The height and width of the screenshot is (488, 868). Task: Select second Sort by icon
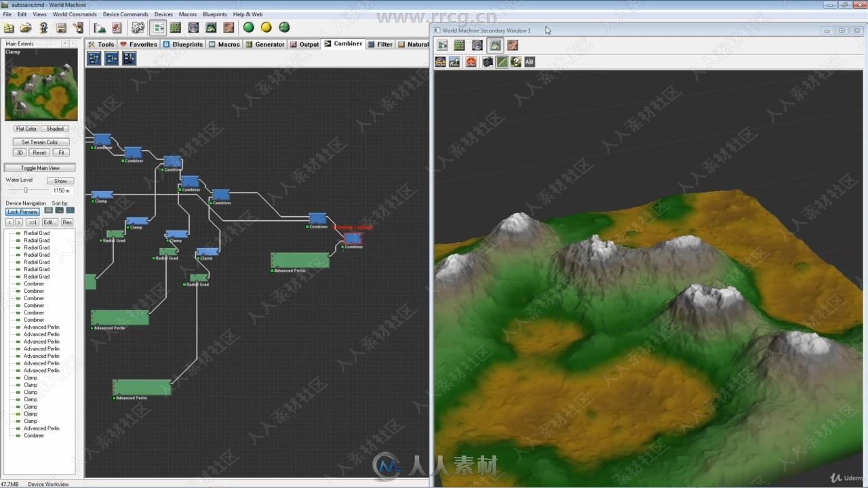(60, 211)
